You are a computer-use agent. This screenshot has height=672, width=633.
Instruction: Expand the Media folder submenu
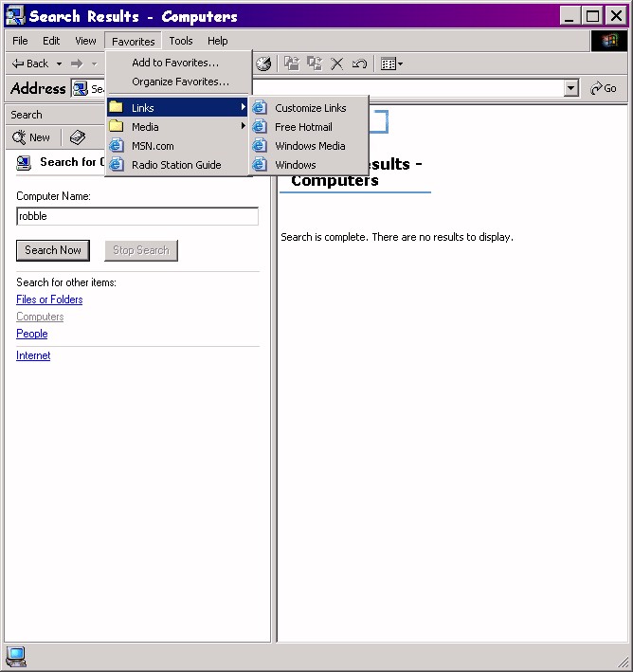(177, 127)
